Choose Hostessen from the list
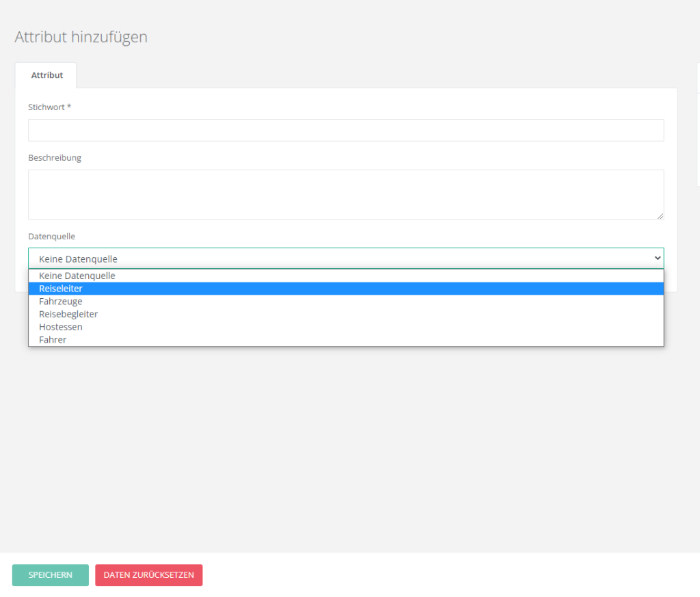This screenshot has width=700, height=597. (61, 327)
